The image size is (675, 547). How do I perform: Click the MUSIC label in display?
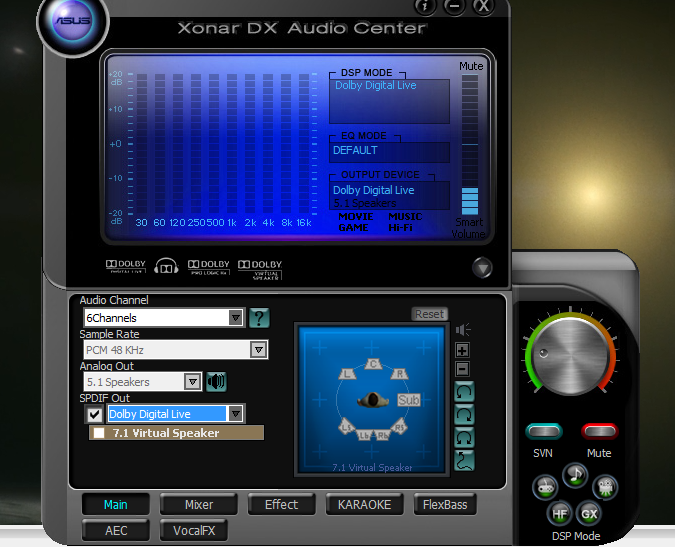405,216
